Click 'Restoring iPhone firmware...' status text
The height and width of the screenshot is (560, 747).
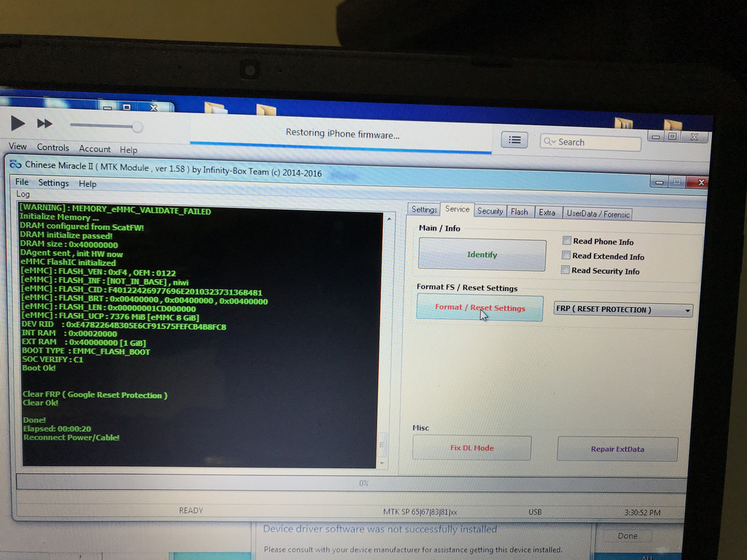point(342,134)
